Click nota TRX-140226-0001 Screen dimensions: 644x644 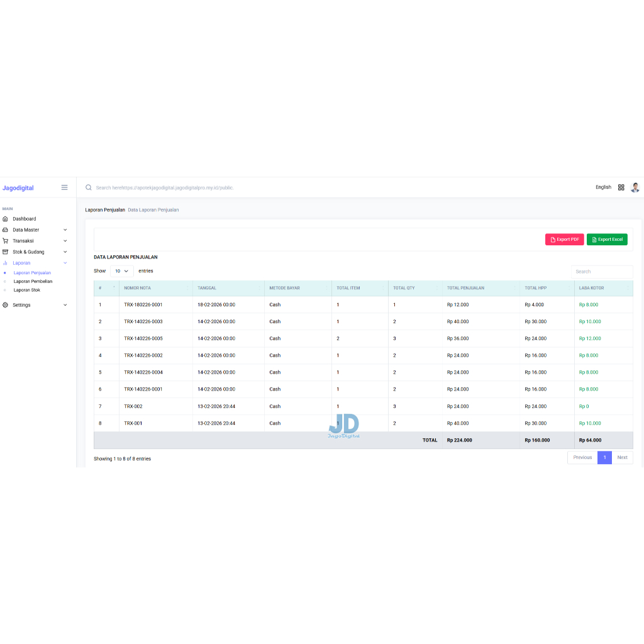click(x=143, y=389)
